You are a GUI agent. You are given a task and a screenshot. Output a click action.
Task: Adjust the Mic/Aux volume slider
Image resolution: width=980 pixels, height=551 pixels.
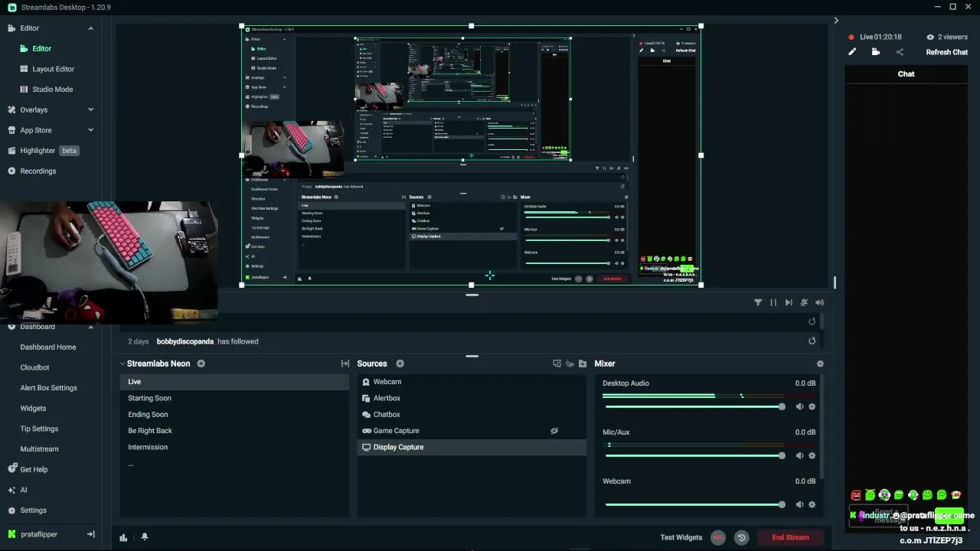(694, 455)
